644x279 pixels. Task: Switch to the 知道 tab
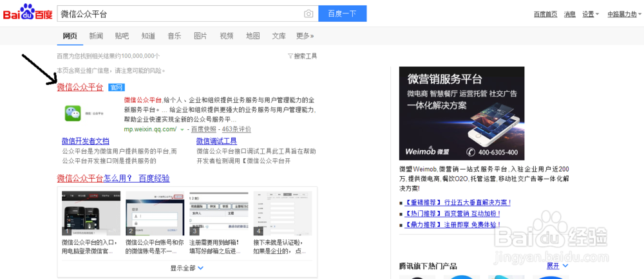pyautogui.click(x=148, y=36)
